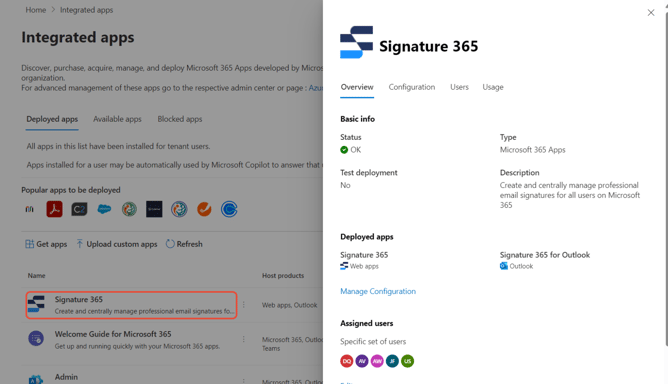Click the Manage Configuration link
Screen dimensions: 668x384
point(378,291)
